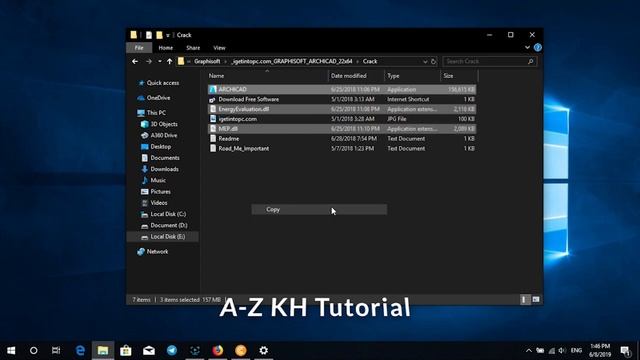640x360 pixels.
Task: Open OneDrive in the sidebar
Action: coord(158,98)
